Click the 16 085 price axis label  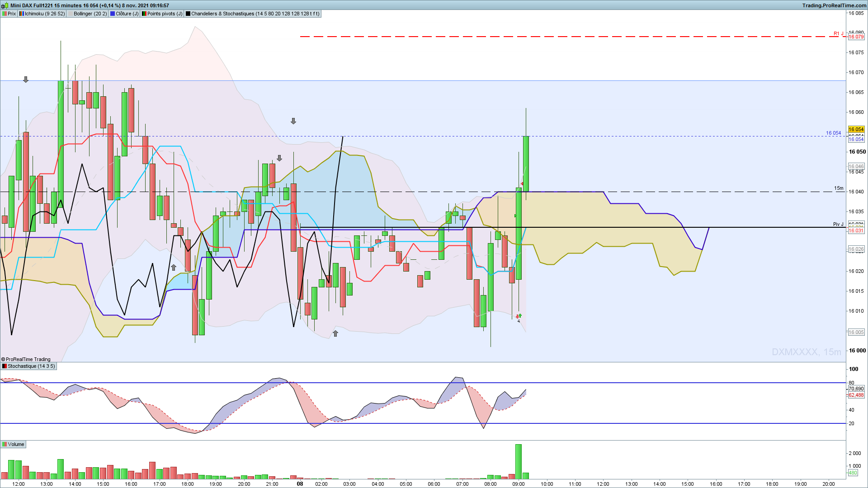[x=856, y=13]
